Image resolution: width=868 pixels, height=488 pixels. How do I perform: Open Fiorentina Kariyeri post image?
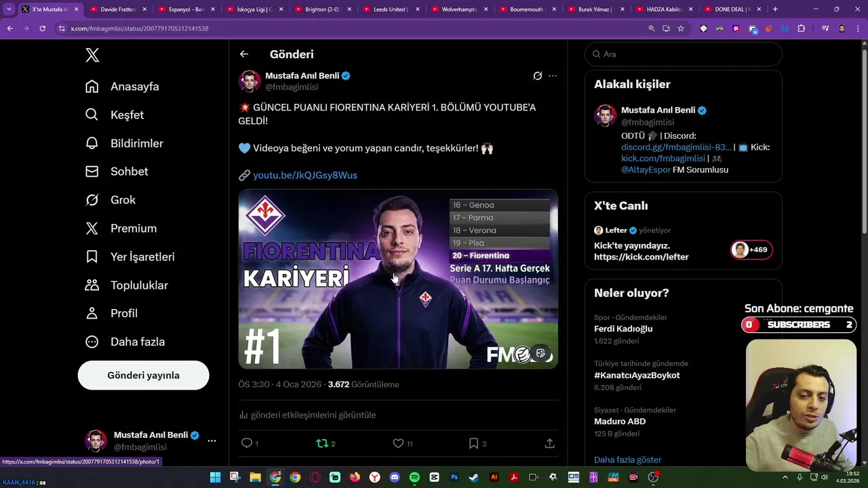point(398,279)
